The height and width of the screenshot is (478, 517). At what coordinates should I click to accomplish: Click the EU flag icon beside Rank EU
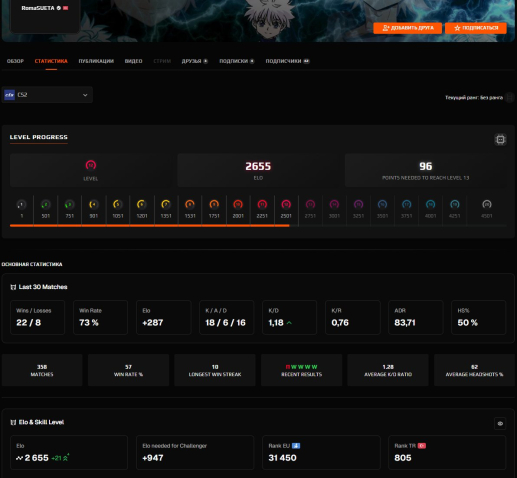[296, 446]
